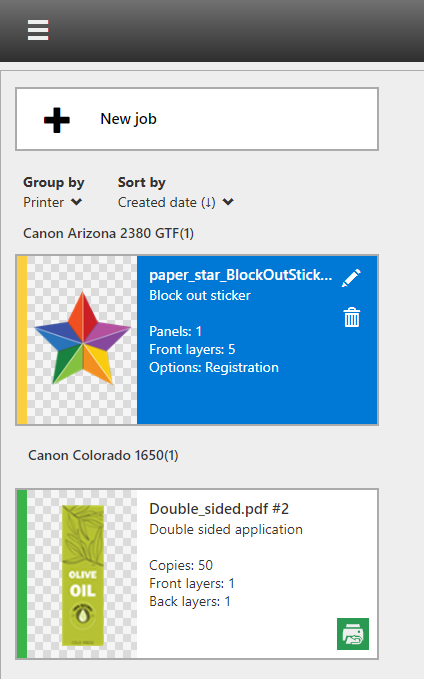The width and height of the screenshot is (424, 679).
Task: Select the olive oil thumbnail image
Action: click(82, 574)
